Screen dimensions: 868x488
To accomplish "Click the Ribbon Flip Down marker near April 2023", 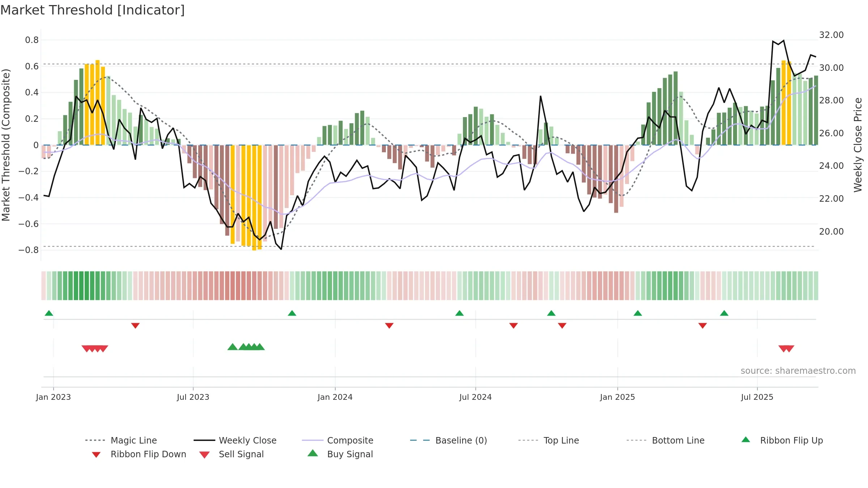I will point(135,326).
